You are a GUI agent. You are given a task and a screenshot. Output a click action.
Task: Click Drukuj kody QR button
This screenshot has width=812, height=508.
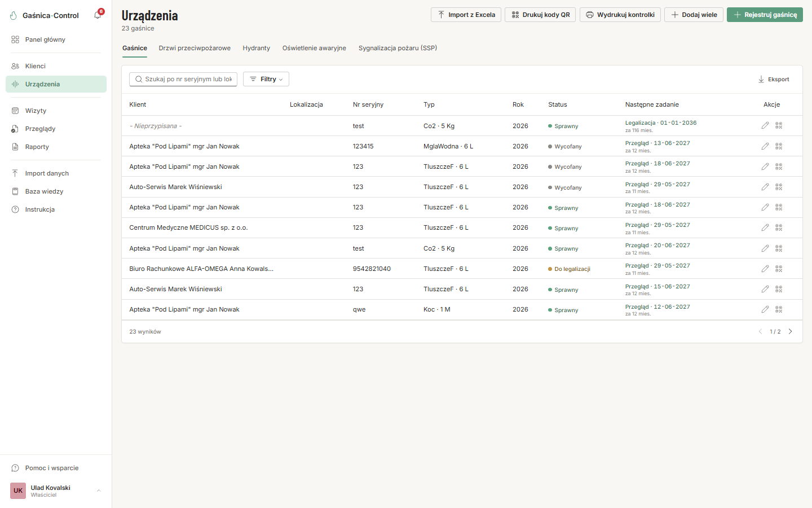(540, 15)
